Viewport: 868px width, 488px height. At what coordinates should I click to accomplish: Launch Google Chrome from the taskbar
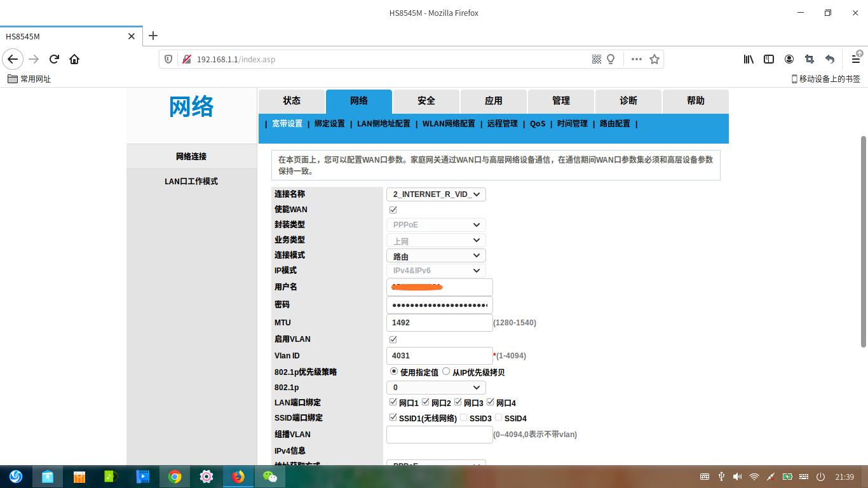[175, 477]
